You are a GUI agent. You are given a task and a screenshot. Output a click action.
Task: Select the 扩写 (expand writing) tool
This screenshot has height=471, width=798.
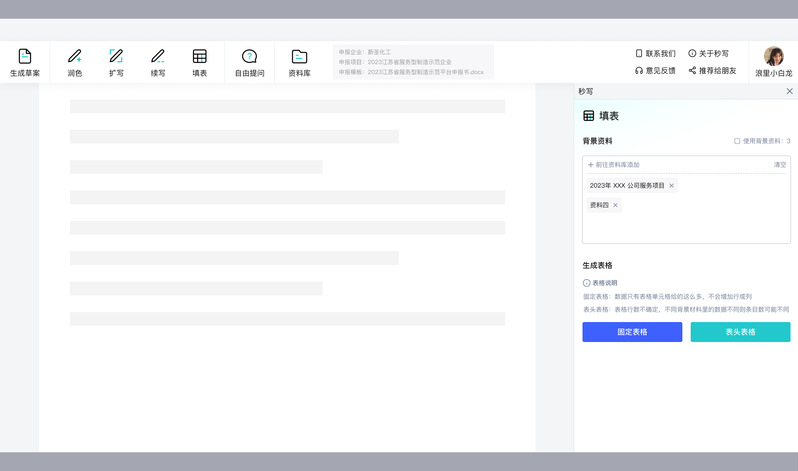tap(116, 57)
